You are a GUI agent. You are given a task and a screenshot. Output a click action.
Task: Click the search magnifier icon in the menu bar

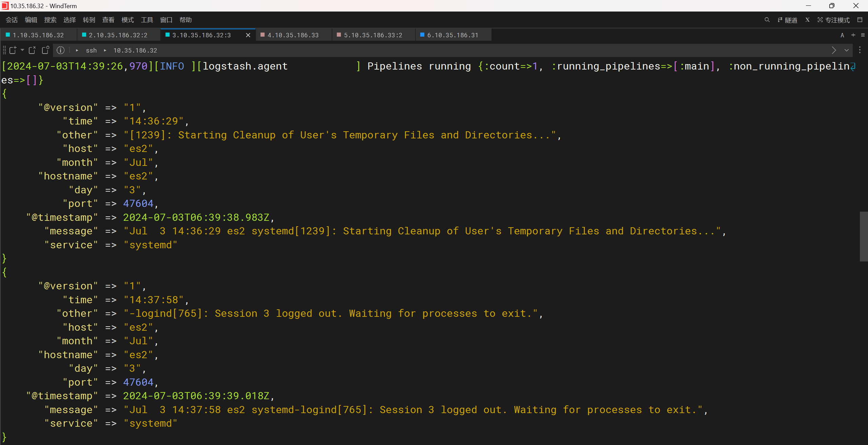[x=767, y=20]
